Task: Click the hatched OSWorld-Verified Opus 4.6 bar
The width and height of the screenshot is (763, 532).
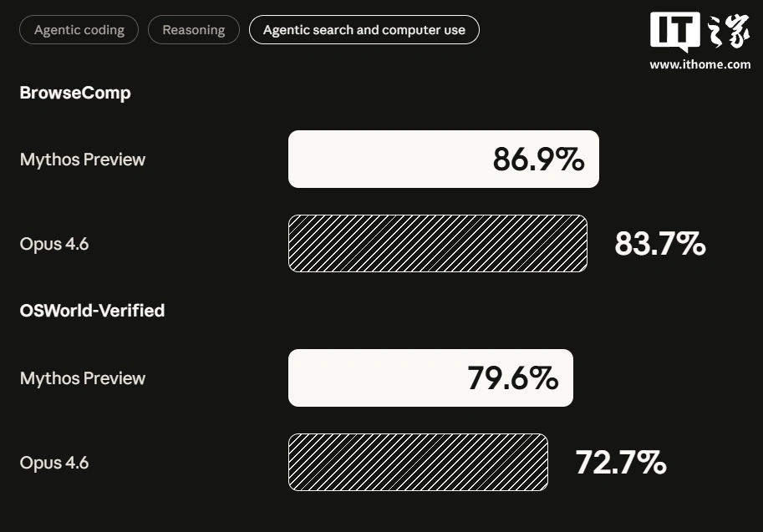Action: 418,462
